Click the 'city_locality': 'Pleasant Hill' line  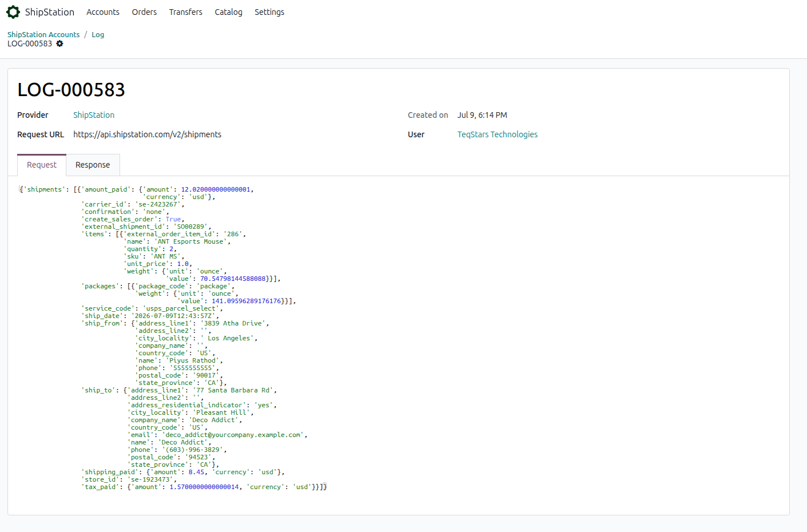[x=190, y=412]
